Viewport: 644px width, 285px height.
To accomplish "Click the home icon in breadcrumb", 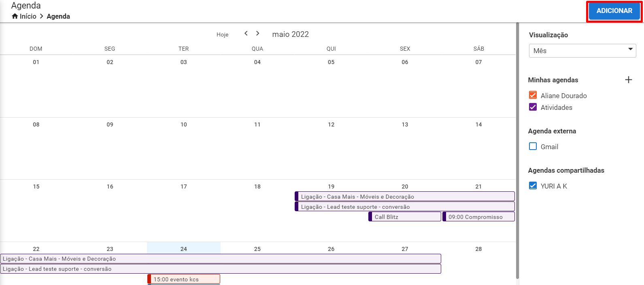I will pyautogui.click(x=15, y=16).
